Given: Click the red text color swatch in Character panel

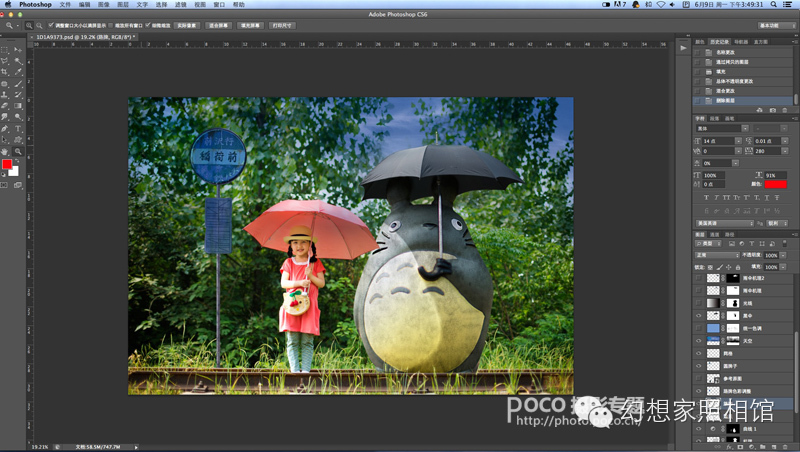Looking at the screenshot, I should point(776,184).
